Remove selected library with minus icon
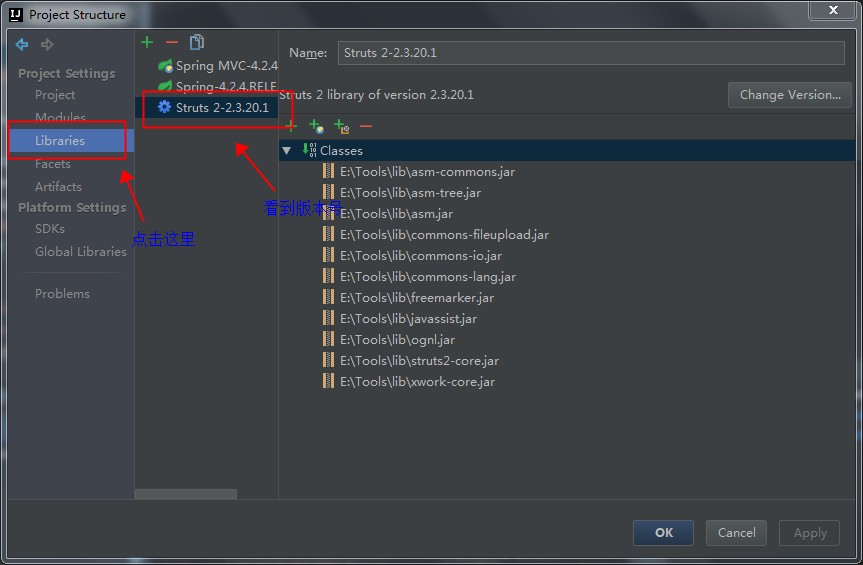This screenshot has height=565, width=863. [172, 42]
